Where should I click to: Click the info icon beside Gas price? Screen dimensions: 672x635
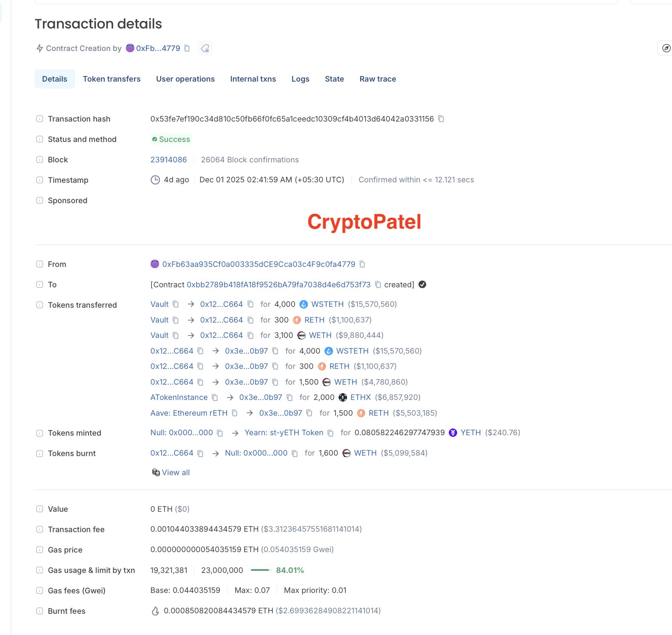click(x=40, y=550)
